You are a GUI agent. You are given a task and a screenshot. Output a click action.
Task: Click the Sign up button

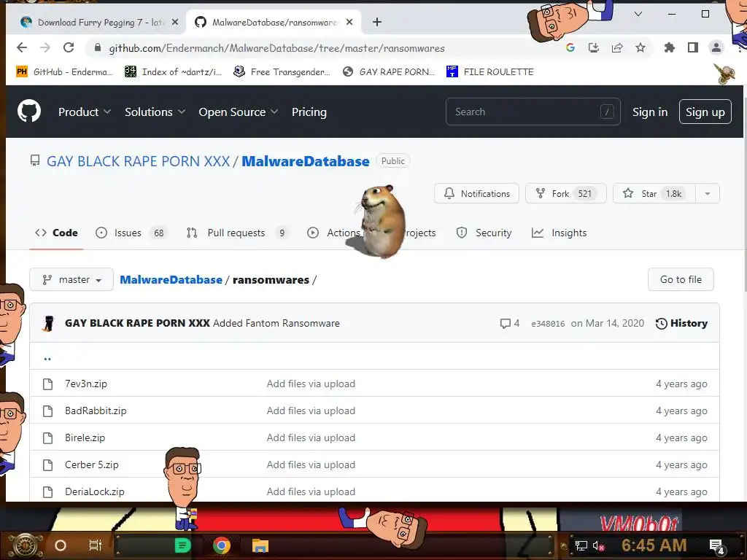[x=705, y=112]
